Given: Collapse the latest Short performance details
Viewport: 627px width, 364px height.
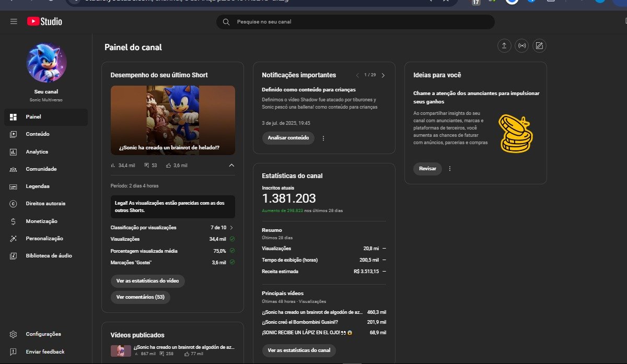Looking at the screenshot, I should tap(231, 165).
